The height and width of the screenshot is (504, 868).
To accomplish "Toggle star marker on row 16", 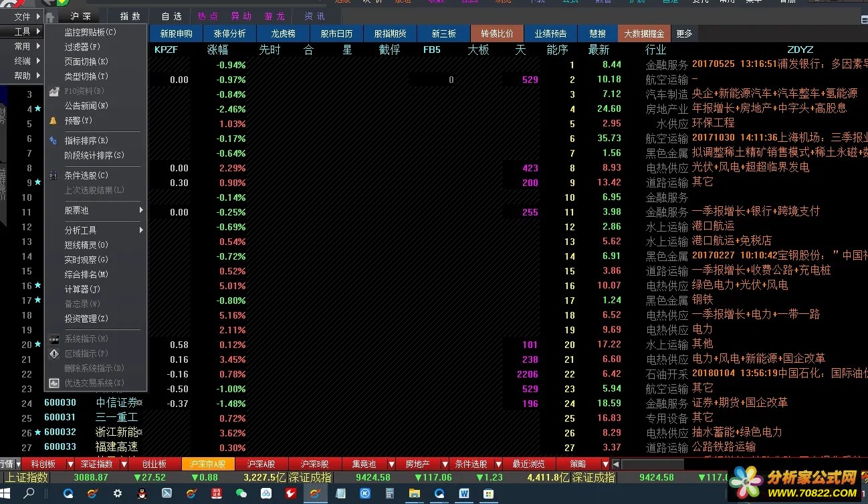I will click(37, 285).
